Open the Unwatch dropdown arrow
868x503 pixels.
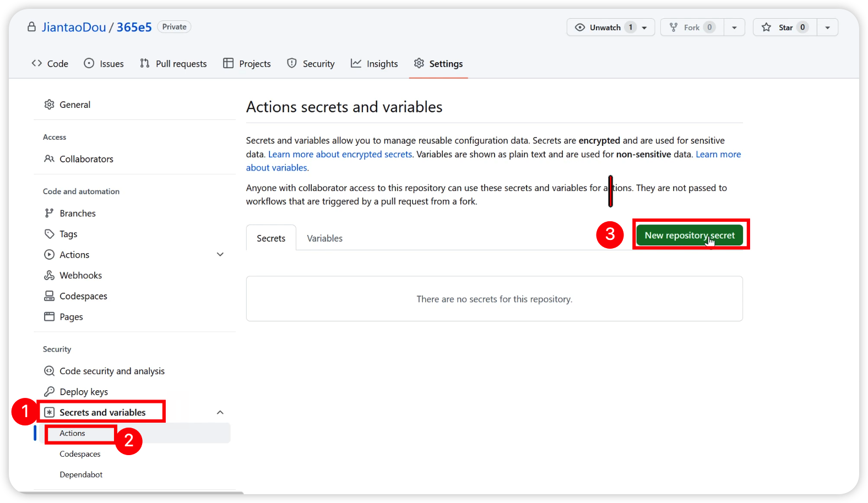tap(644, 28)
